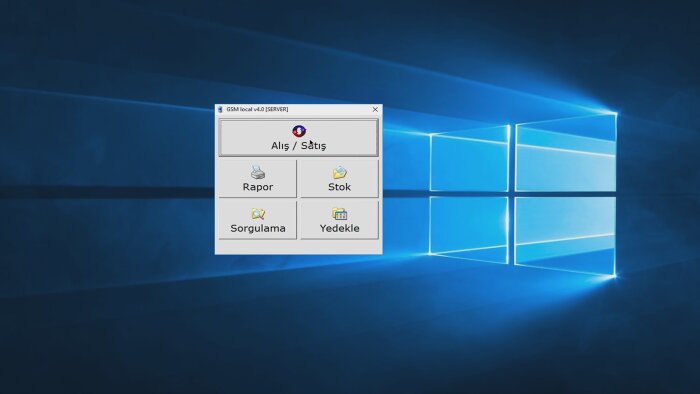This screenshot has width=700, height=394.
Task: Close the GSM local v4.0 window
Action: pyautogui.click(x=375, y=109)
